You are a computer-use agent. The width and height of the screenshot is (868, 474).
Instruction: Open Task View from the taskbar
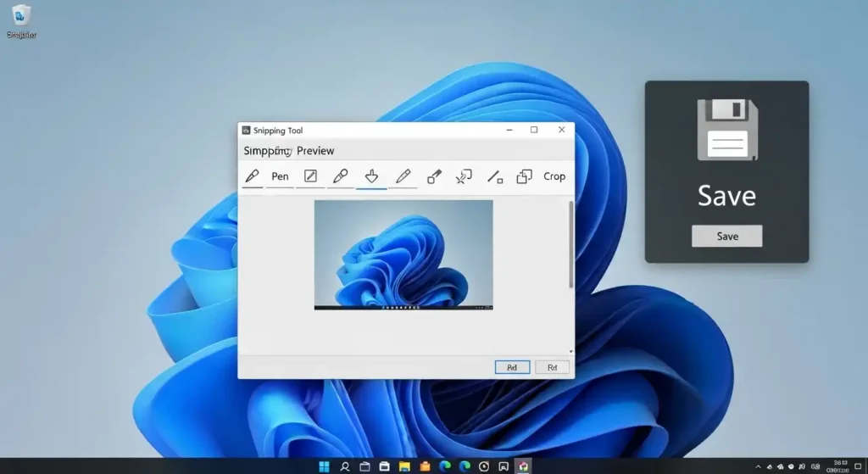coord(364,467)
